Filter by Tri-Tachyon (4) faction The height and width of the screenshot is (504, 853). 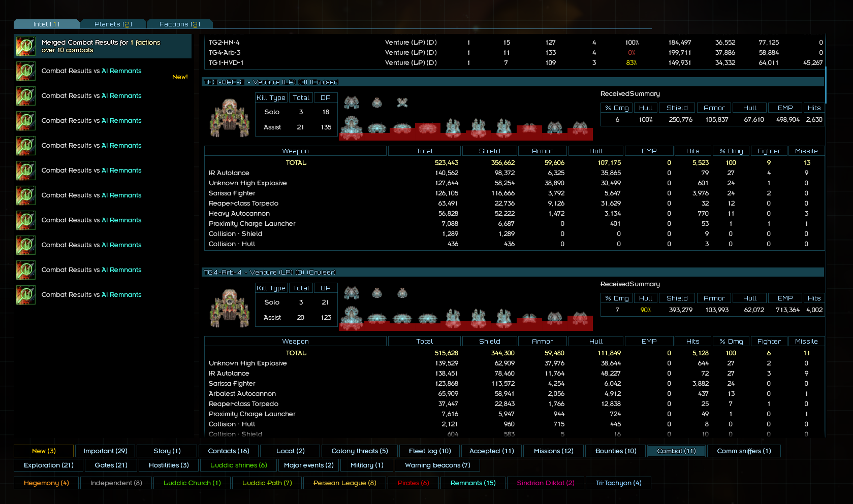pos(618,483)
